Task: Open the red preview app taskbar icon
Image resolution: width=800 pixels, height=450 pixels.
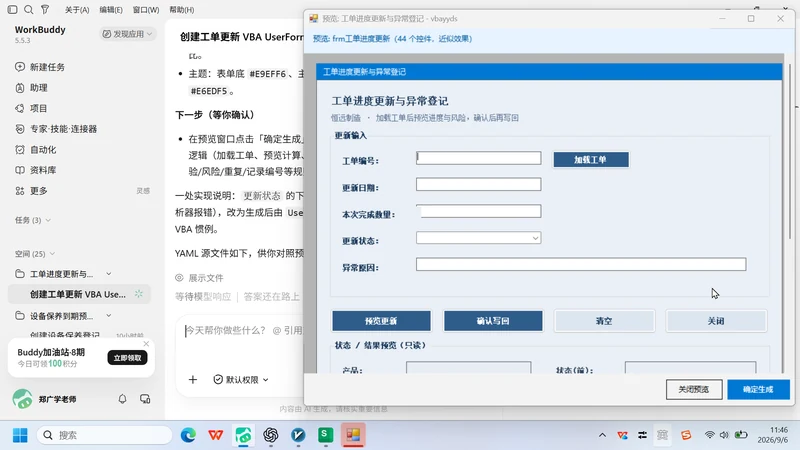Action: 353,435
